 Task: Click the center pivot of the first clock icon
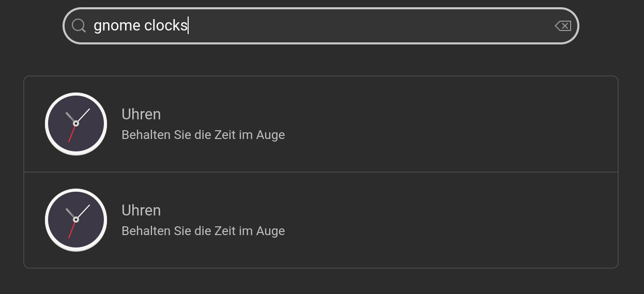pyautogui.click(x=76, y=123)
